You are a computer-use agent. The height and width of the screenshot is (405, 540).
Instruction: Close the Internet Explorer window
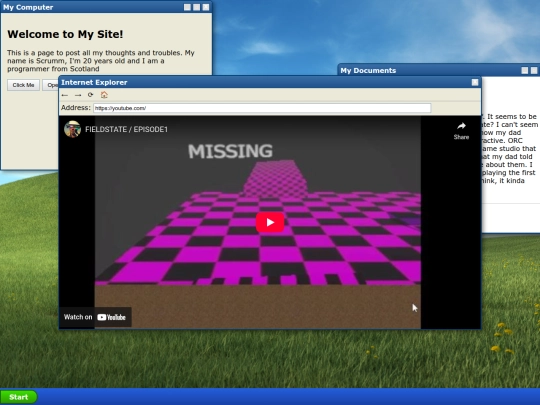[475, 82]
